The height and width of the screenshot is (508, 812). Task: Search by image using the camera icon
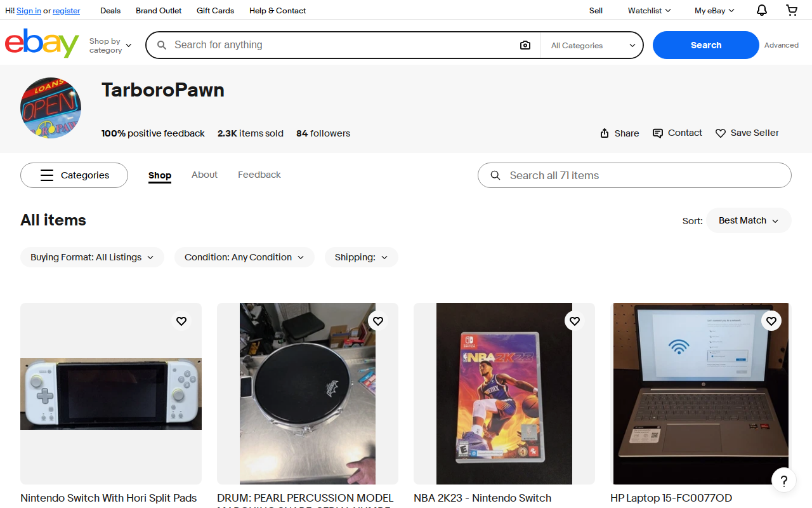click(x=525, y=45)
